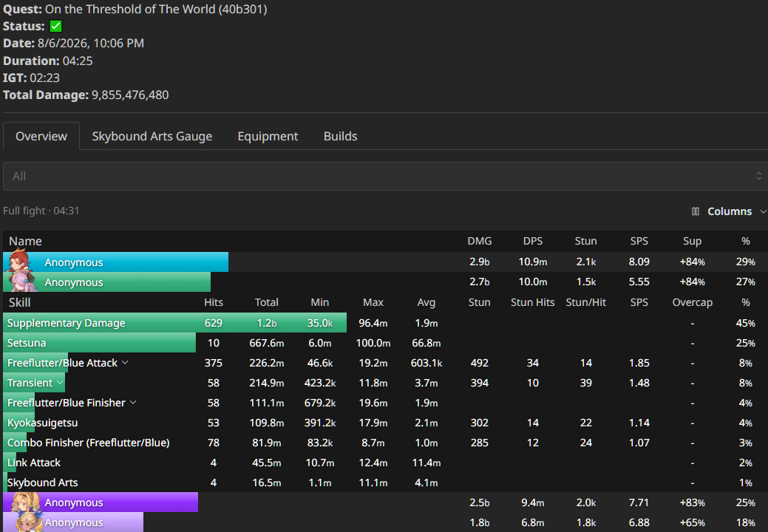Select the Setsuna skill row
The height and width of the screenshot is (532, 768).
(x=385, y=343)
